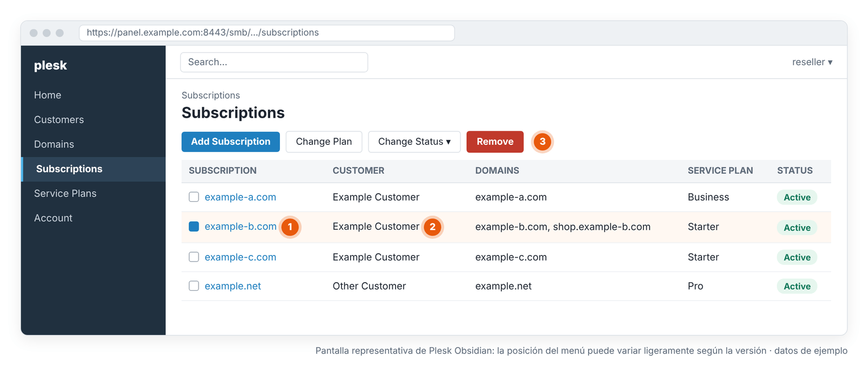Viewport: 868px width, 377px height.
Task: Tick the checkbox for example-a.com
Action: (x=194, y=197)
